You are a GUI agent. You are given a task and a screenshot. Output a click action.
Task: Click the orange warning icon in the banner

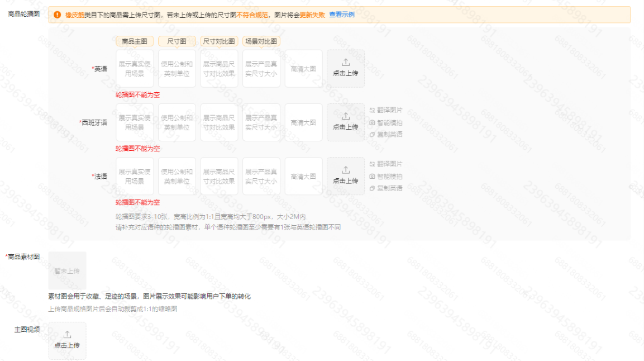point(58,15)
